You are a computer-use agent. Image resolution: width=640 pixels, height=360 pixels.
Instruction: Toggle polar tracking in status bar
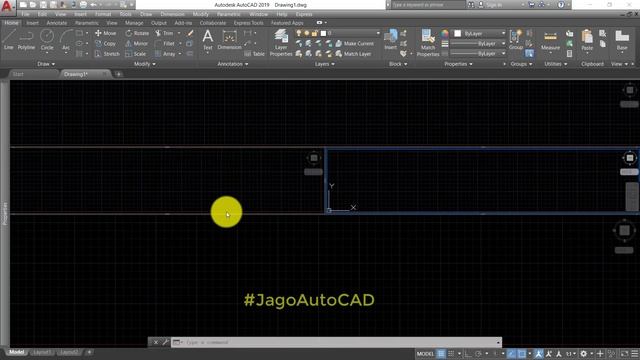pyautogui.click(x=478, y=353)
